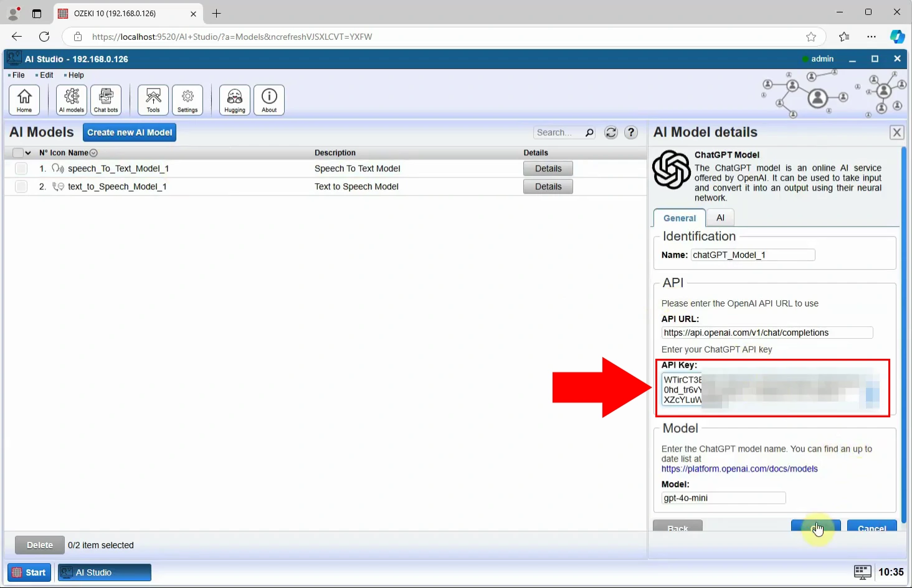The image size is (912, 588).
Task: Click the 10:35 clock in taskbar
Action: (x=891, y=572)
